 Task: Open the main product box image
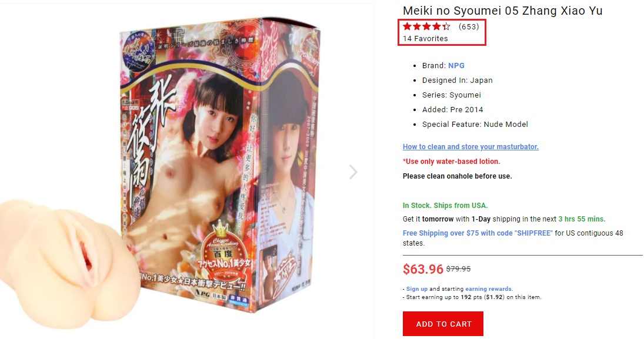coord(220,164)
